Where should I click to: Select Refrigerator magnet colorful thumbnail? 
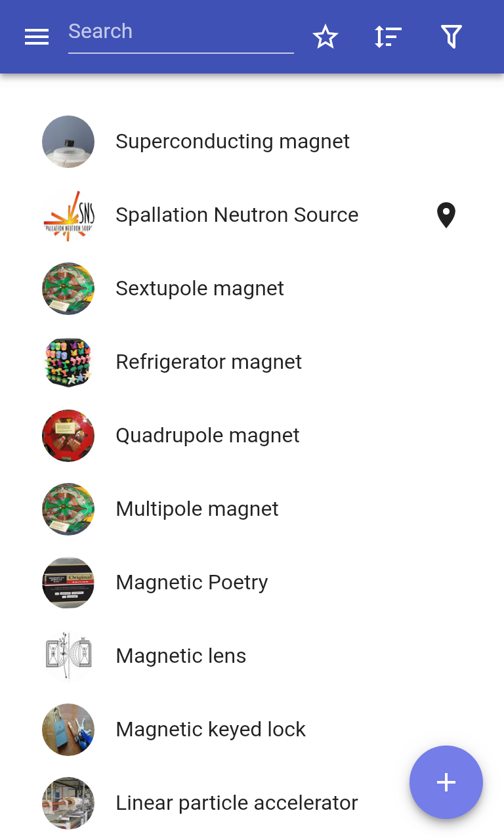tap(68, 362)
